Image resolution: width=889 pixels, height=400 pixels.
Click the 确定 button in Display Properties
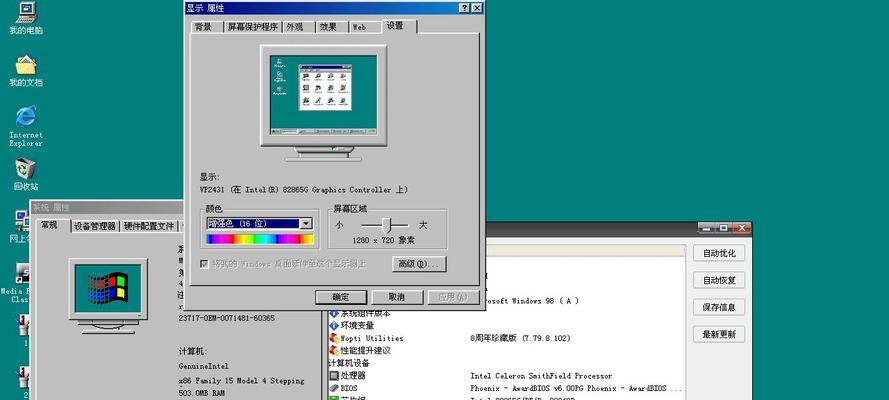point(341,297)
